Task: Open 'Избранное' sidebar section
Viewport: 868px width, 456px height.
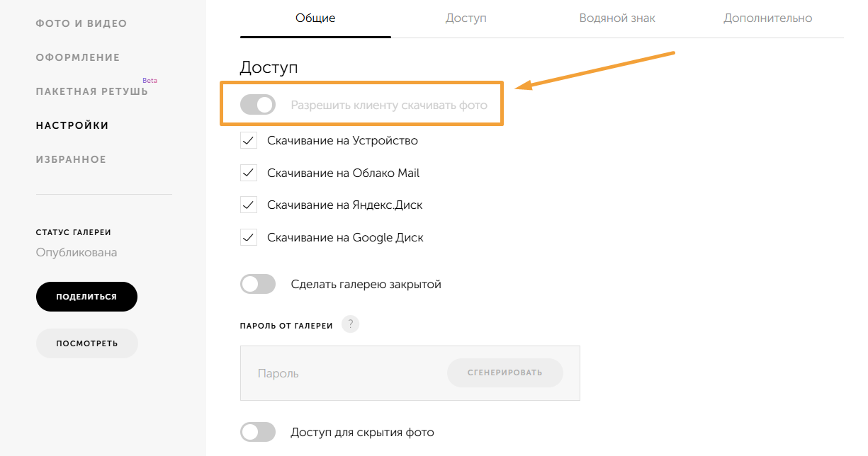Action: (x=71, y=159)
